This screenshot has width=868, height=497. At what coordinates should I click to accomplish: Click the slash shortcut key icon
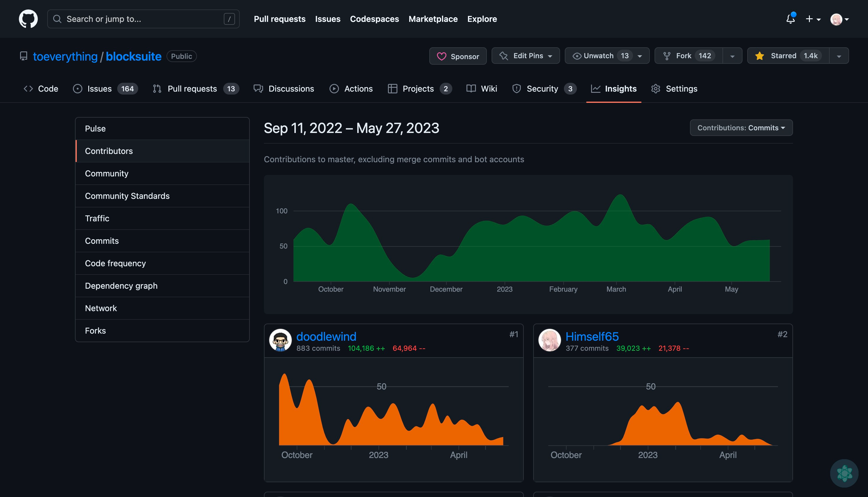coord(229,19)
